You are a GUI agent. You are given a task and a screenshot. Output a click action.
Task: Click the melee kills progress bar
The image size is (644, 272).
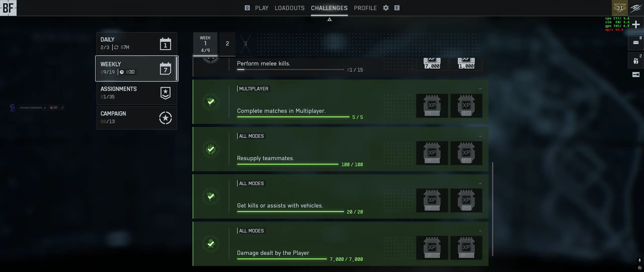point(290,70)
